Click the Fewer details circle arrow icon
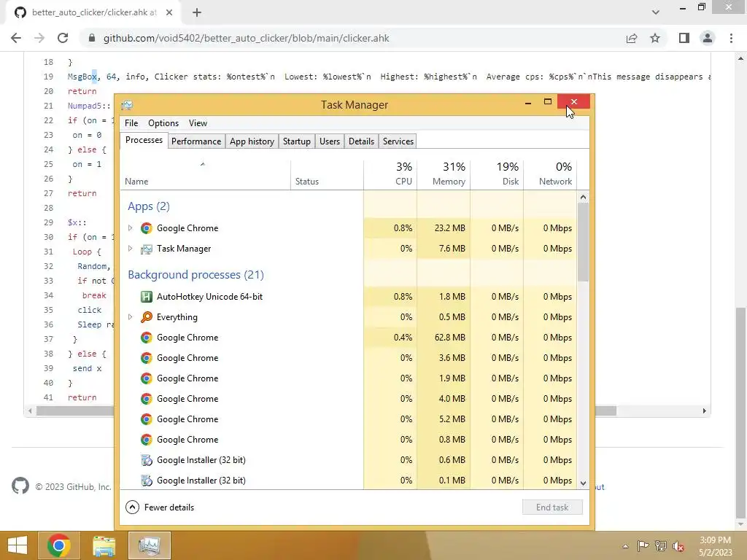747x560 pixels. click(x=133, y=507)
